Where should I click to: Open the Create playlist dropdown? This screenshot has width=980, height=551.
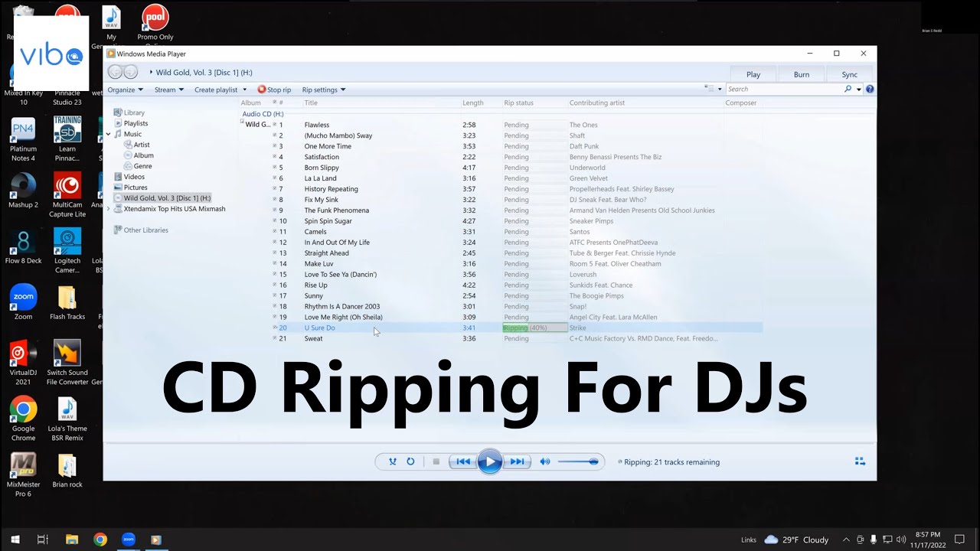(x=220, y=90)
